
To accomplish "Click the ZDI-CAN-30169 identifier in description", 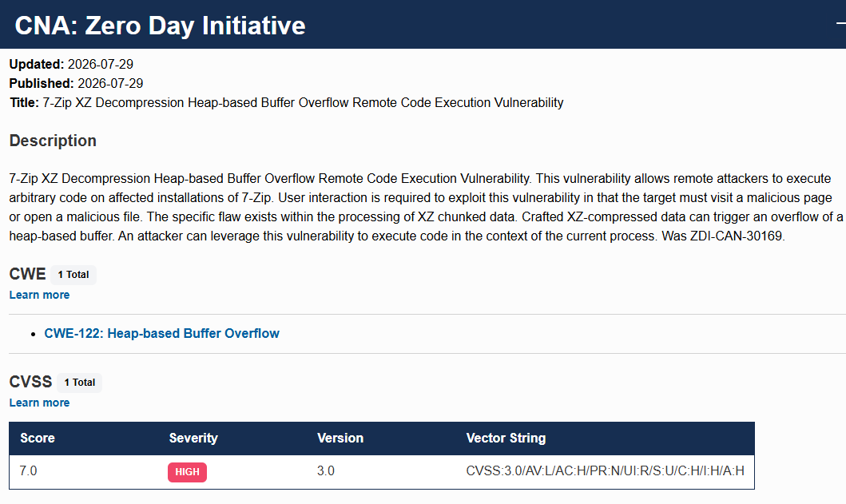I will [x=736, y=236].
